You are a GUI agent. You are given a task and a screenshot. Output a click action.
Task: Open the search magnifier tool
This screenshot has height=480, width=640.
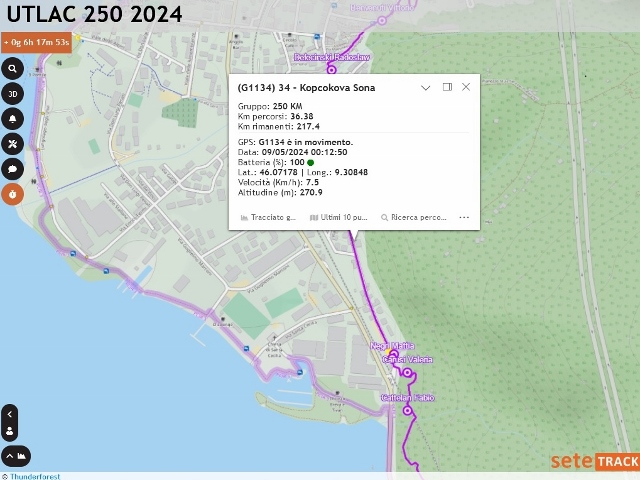(13, 69)
